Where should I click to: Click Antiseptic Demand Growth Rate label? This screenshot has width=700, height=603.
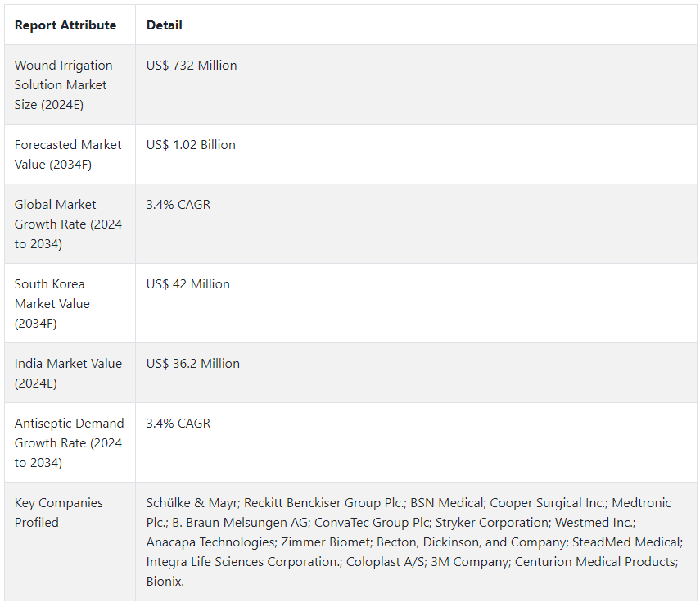pos(69,443)
